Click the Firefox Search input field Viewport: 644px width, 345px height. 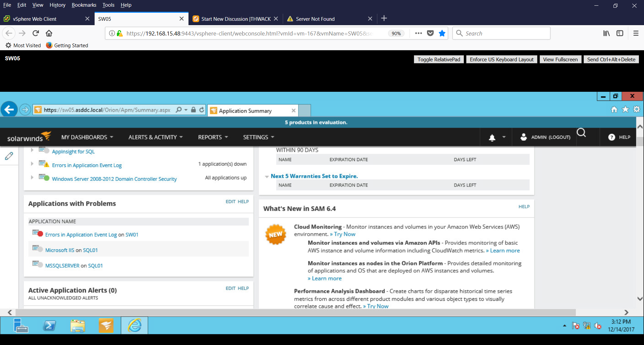tap(501, 33)
